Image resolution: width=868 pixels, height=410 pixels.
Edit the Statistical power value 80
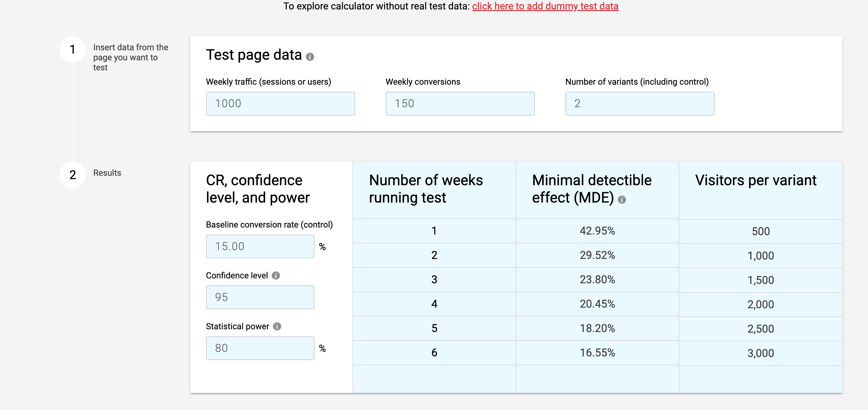point(260,348)
